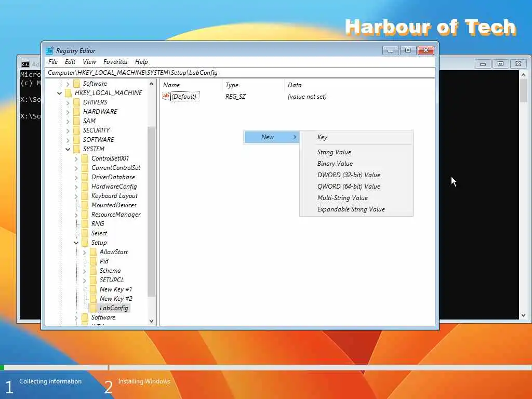This screenshot has width=532, height=399.
Task: Select the ControlSet001 folder icon
Action: click(x=85, y=158)
